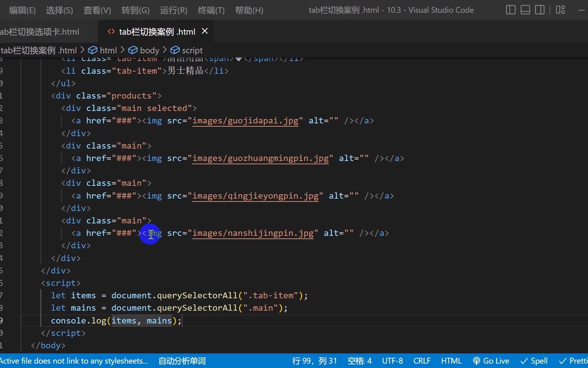This screenshot has height=368, width=588.
Task: Click 'Active file does not link' status message
Action: (x=74, y=361)
